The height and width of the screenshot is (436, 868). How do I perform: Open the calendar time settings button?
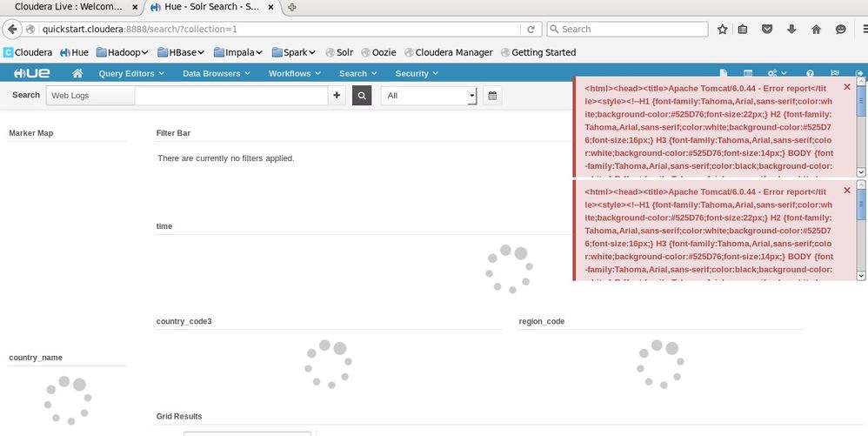click(492, 95)
